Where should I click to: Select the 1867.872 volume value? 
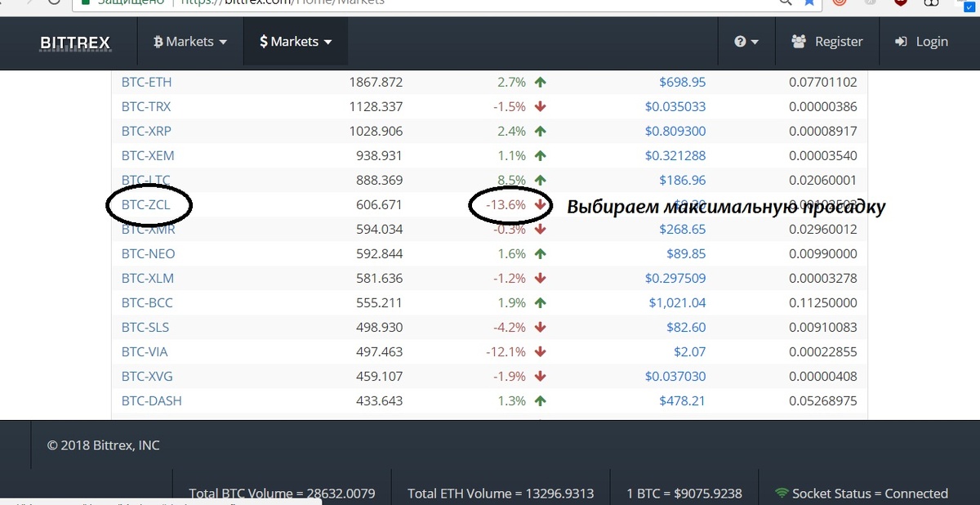pos(376,83)
